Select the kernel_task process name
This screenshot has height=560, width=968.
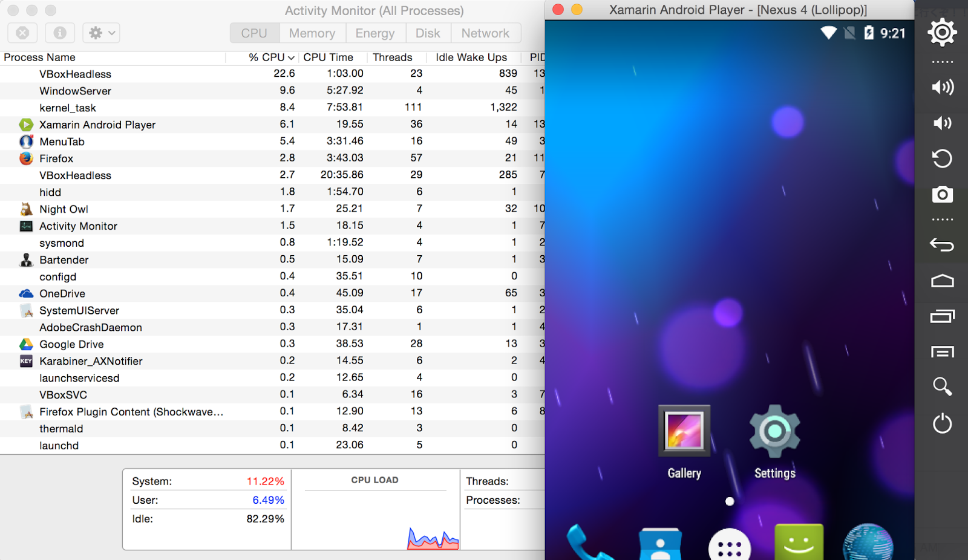pos(68,108)
